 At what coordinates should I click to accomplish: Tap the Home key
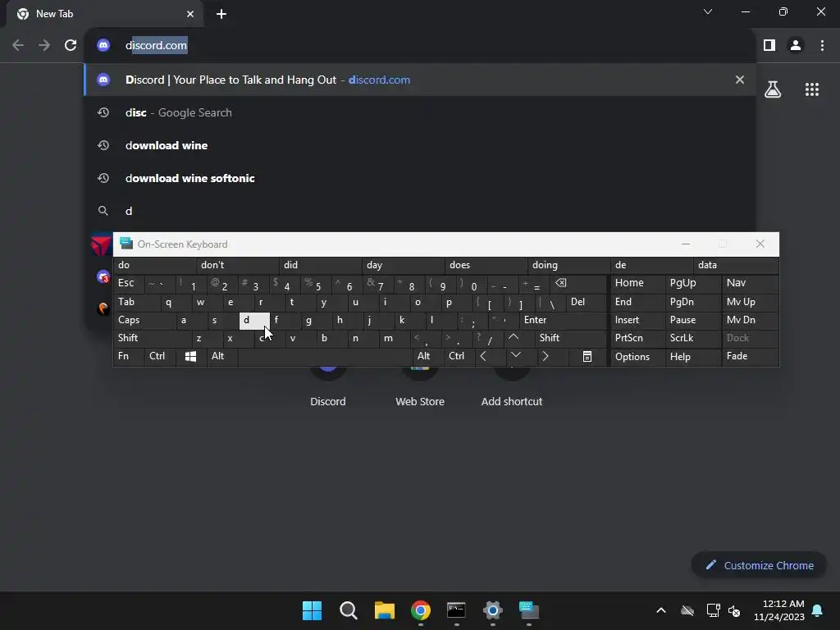pyautogui.click(x=637, y=283)
